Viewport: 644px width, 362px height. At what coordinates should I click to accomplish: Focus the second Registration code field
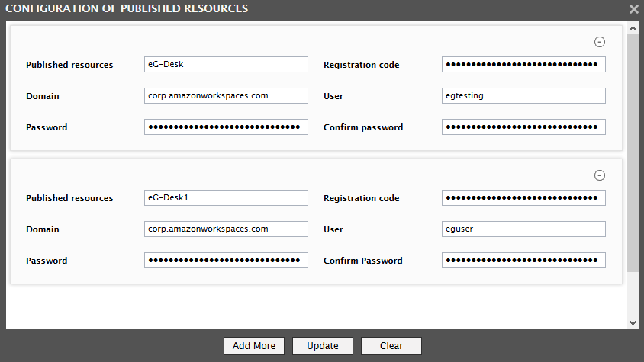click(523, 198)
